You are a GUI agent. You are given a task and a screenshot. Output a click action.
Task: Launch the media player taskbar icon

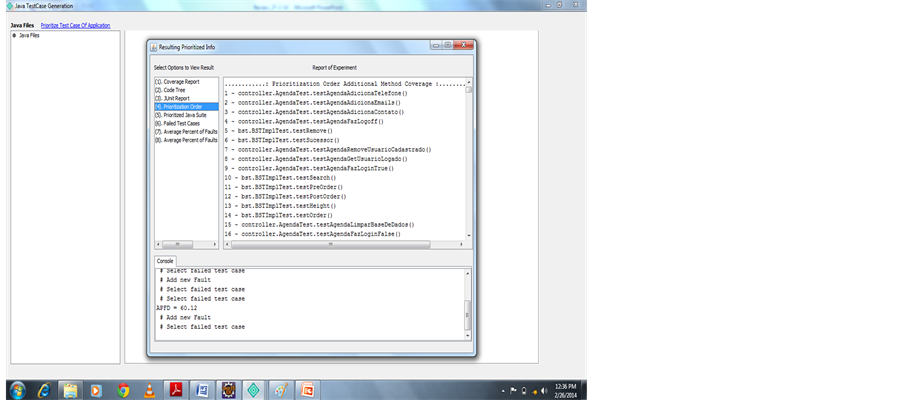(96, 391)
